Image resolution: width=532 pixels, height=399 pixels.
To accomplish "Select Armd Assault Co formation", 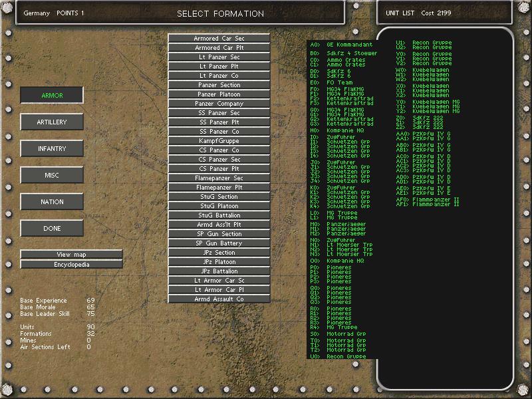I will 219,299.
